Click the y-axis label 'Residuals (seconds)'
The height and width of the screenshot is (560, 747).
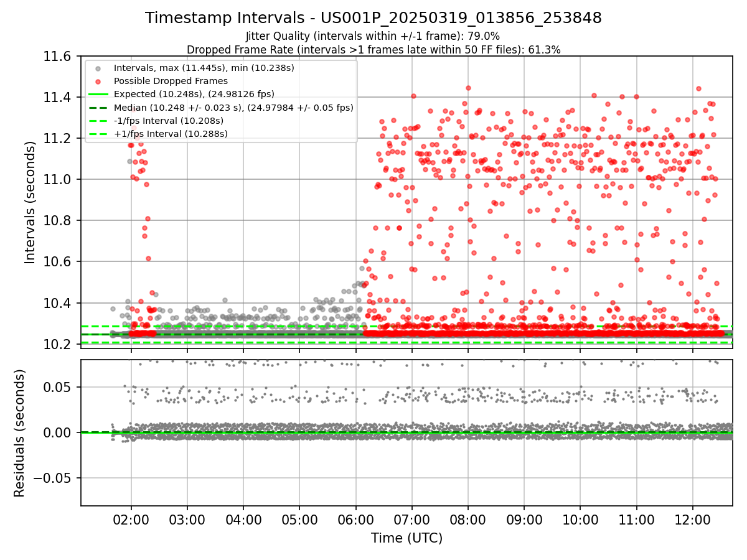19,433
